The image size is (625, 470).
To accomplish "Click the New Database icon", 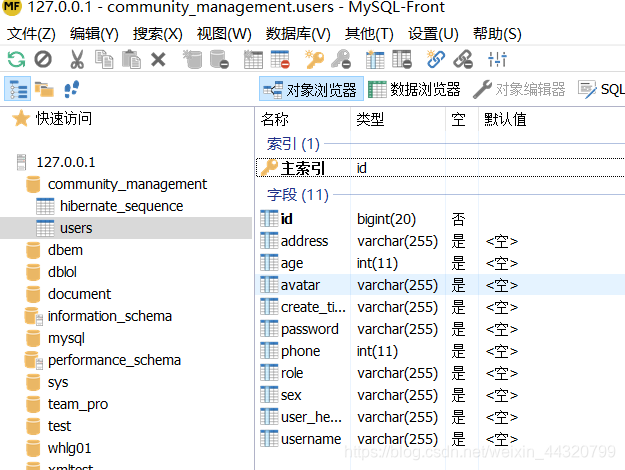I will click(x=193, y=60).
